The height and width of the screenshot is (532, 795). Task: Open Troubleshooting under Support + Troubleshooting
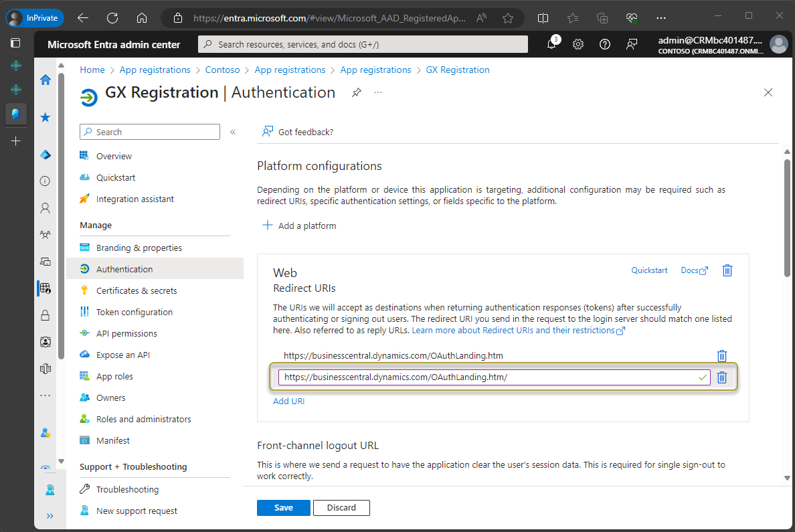[x=128, y=489]
